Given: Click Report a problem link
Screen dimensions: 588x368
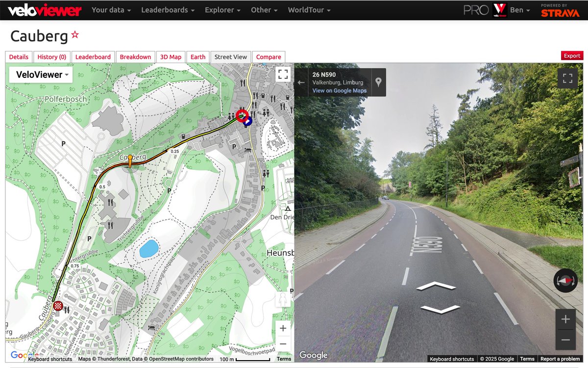Looking at the screenshot, I should [x=560, y=359].
